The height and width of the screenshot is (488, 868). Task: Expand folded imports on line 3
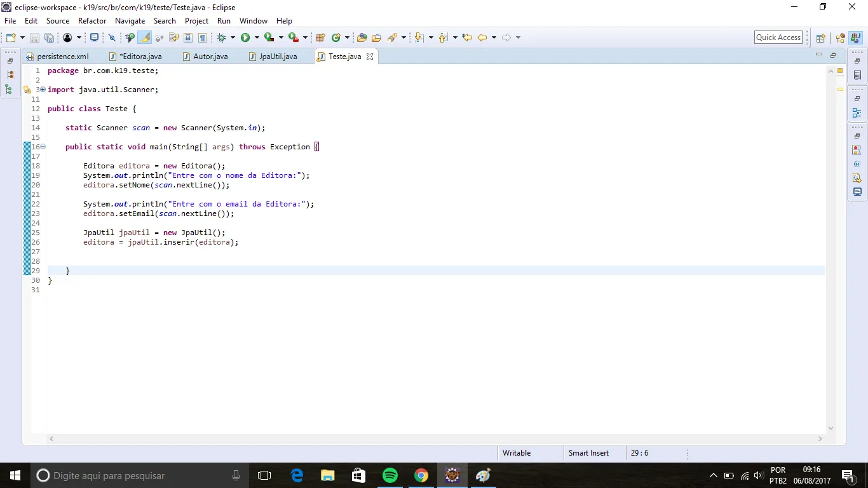tap(43, 90)
